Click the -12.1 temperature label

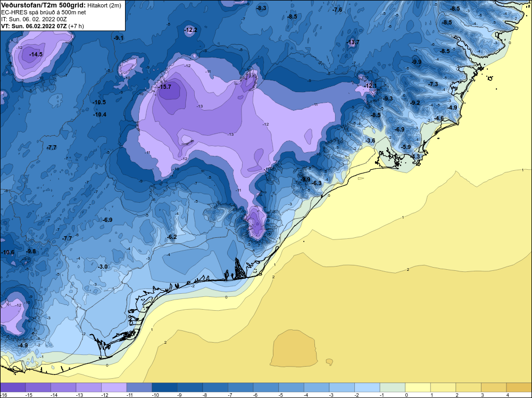(370, 86)
